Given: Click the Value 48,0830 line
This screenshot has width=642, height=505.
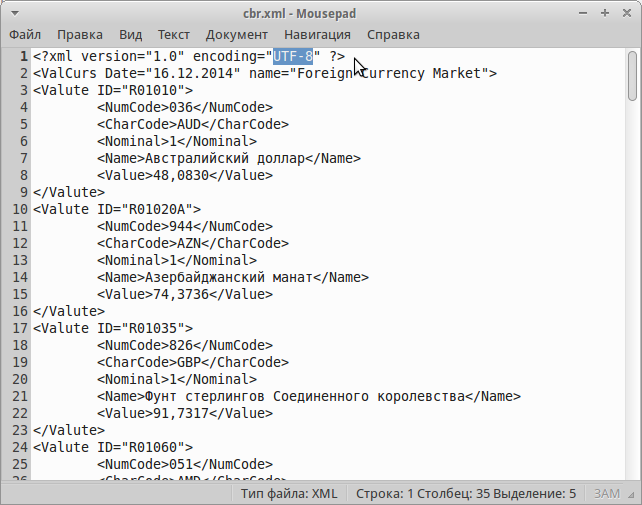Looking at the screenshot, I should click(185, 175).
